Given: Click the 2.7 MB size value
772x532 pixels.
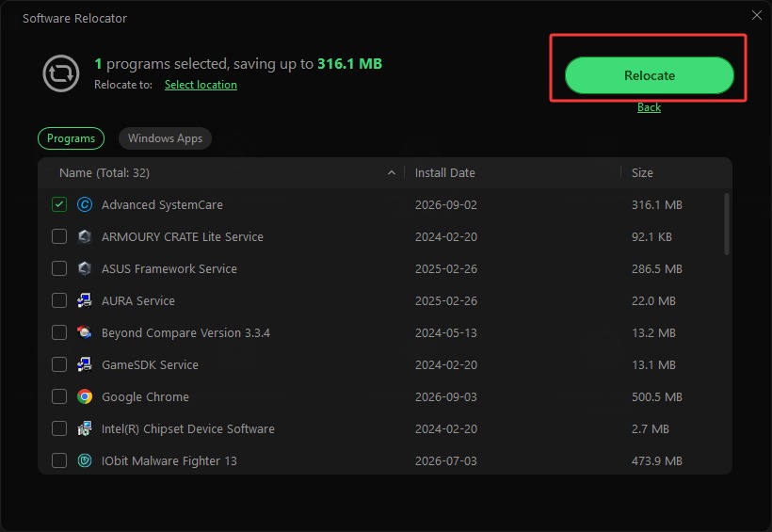Looking at the screenshot, I should point(651,429).
